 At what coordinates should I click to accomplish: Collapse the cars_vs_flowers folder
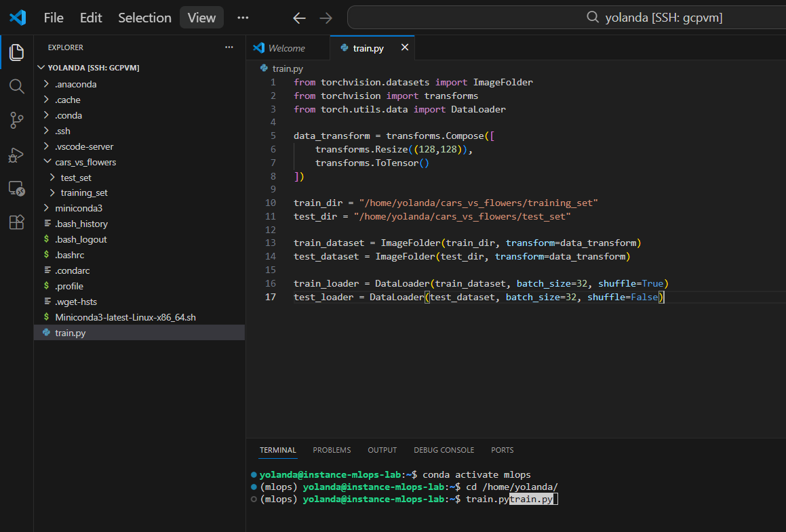[x=85, y=162]
